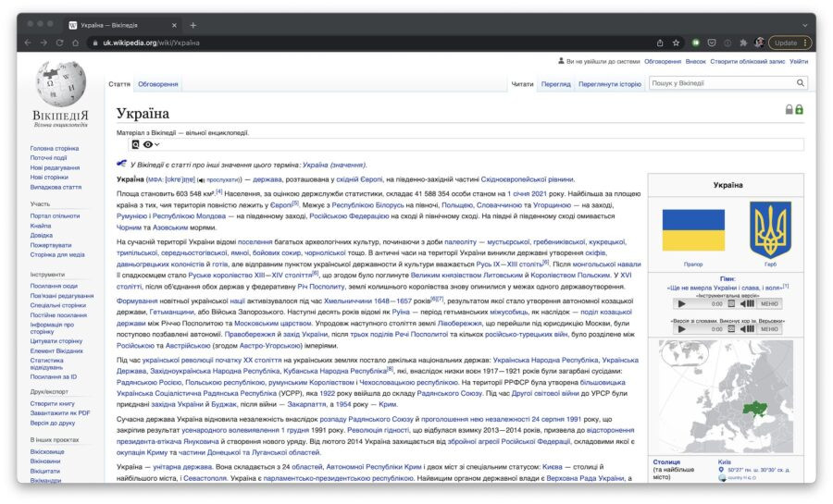833x504 pixels.
Task: Open МЕНЮ on the vocal version player
Action: (769, 329)
